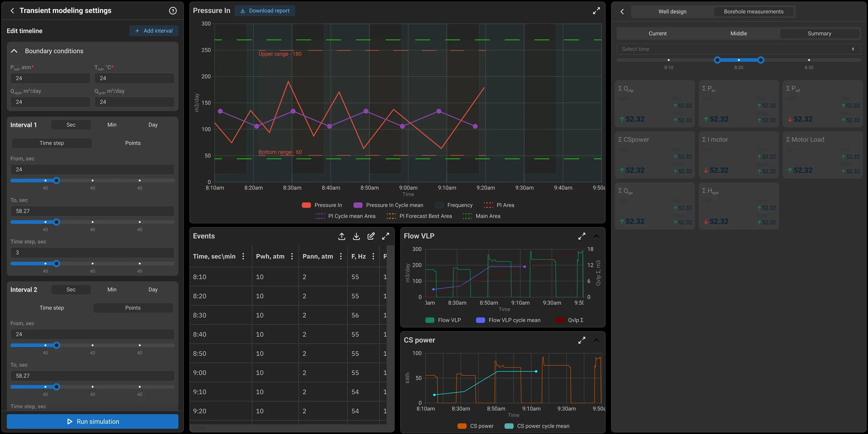
Task: Go back from Transient modeling settings
Action: [x=12, y=10]
